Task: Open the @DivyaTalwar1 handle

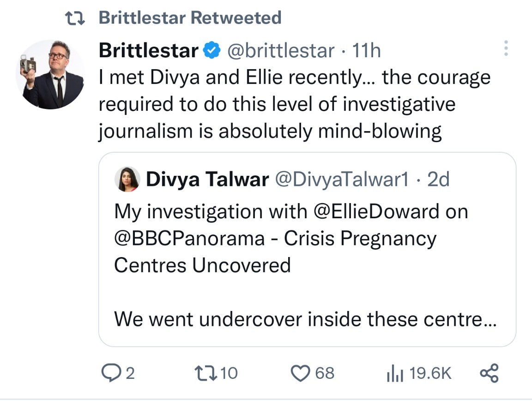Action: 342,180
